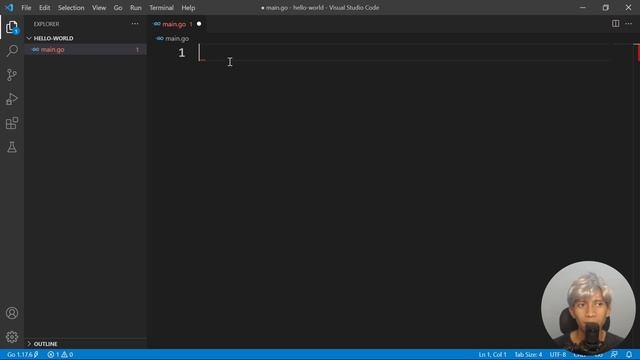Collapse the HELLO-WORLD folder section
Image resolution: width=640 pixels, height=360 pixels.
click(29, 38)
